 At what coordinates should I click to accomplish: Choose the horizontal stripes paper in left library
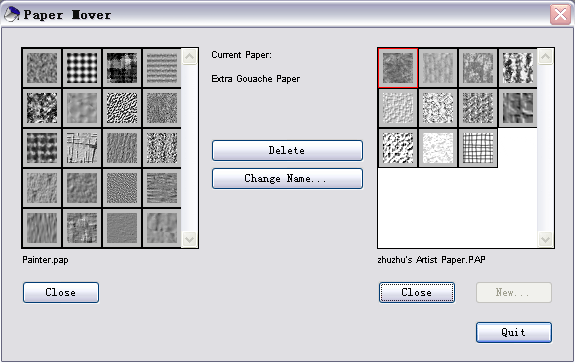(162, 68)
